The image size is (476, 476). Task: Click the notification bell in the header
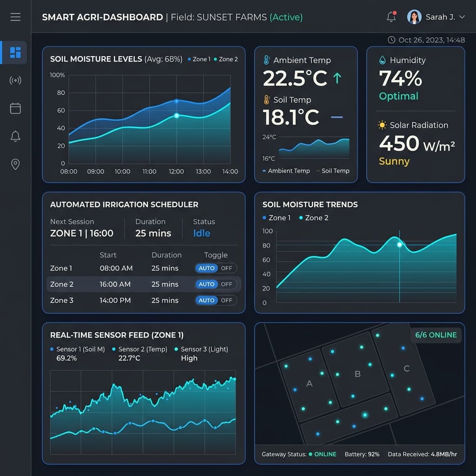391,17
